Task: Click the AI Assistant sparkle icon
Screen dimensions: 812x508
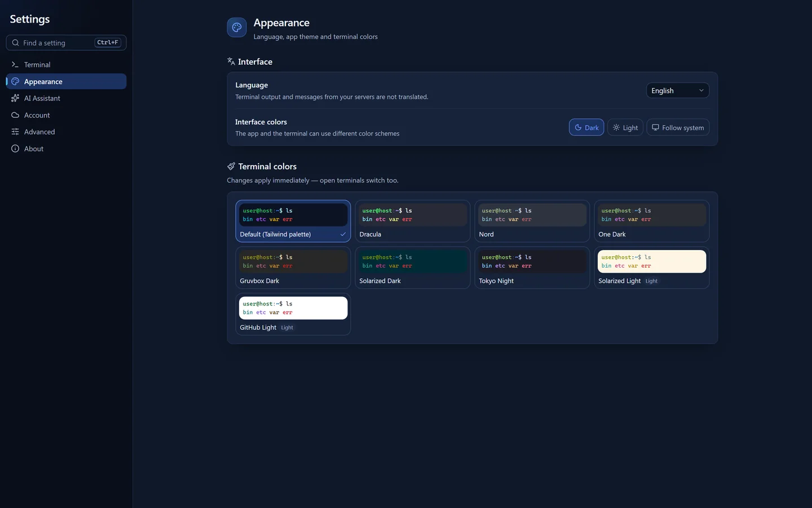Action: 15,98
